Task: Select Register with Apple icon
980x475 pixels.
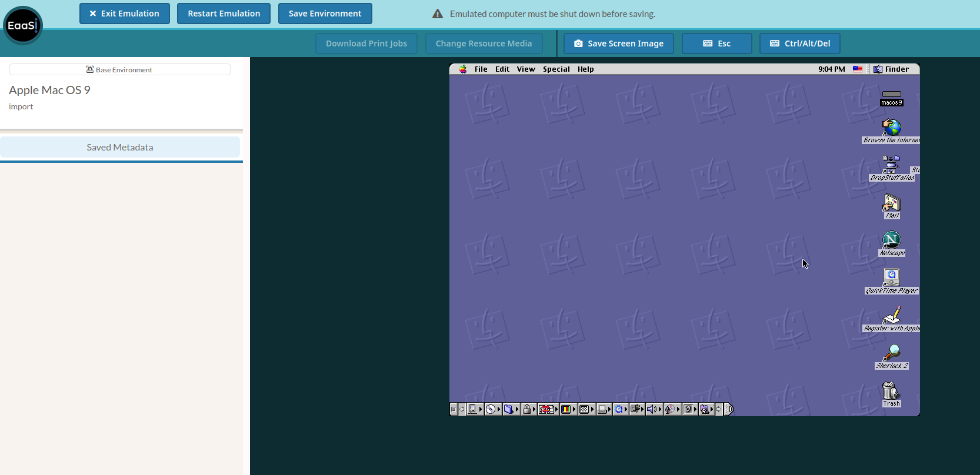Action: (892, 319)
